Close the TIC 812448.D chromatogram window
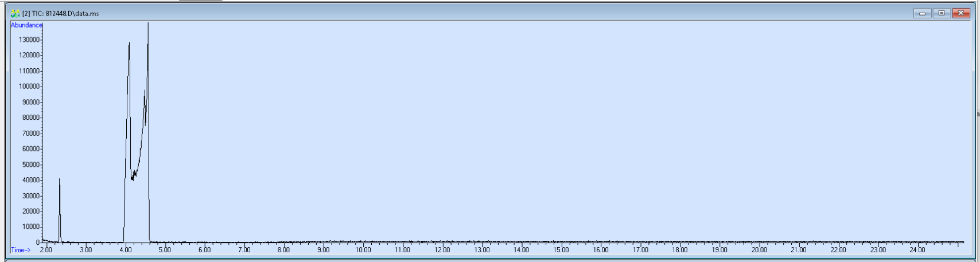 (x=960, y=13)
